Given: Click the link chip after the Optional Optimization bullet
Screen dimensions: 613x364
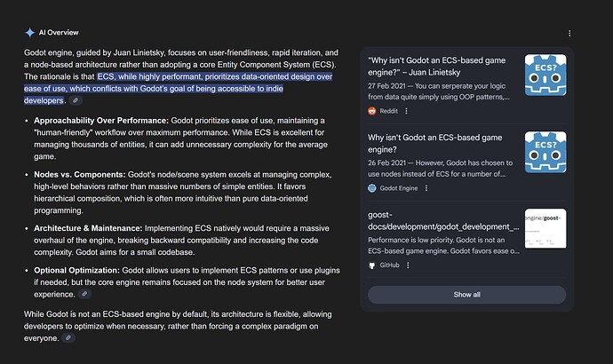Looking at the screenshot, I should [x=84, y=294].
